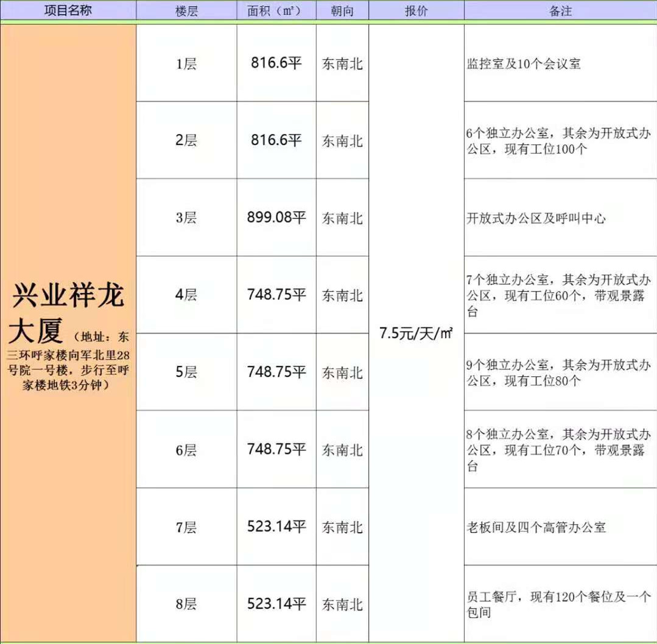Screen dimensions: 657x644
Task: Click the 朝向 column header
Action: (342, 10)
